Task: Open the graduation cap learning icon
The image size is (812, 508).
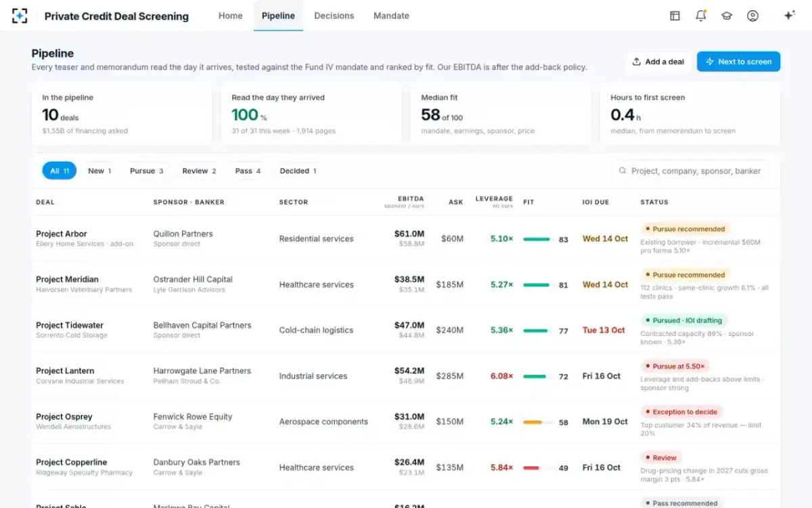Action: point(727,16)
